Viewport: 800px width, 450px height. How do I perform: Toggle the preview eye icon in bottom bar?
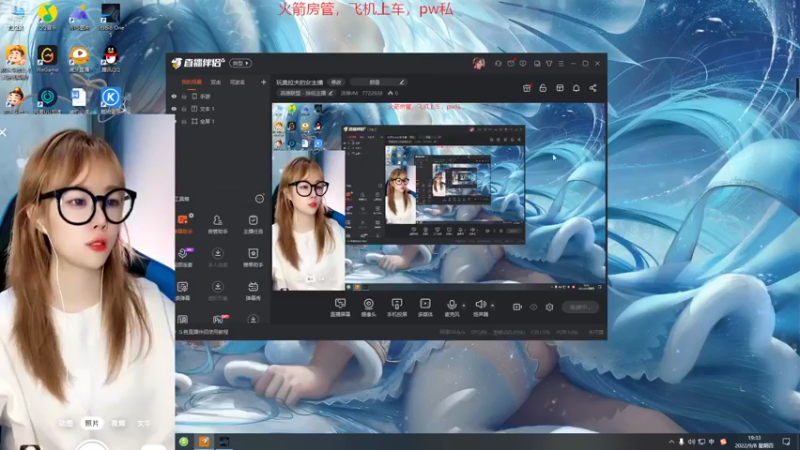coord(533,307)
